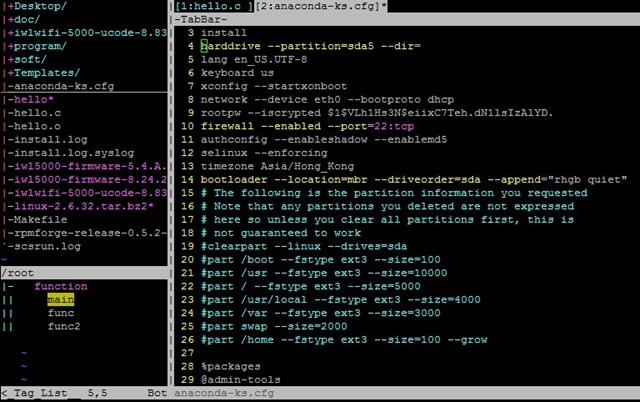Click the 'bootloader --location=mbr' line
The image size is (640, 402).
[x=413, y=180]
